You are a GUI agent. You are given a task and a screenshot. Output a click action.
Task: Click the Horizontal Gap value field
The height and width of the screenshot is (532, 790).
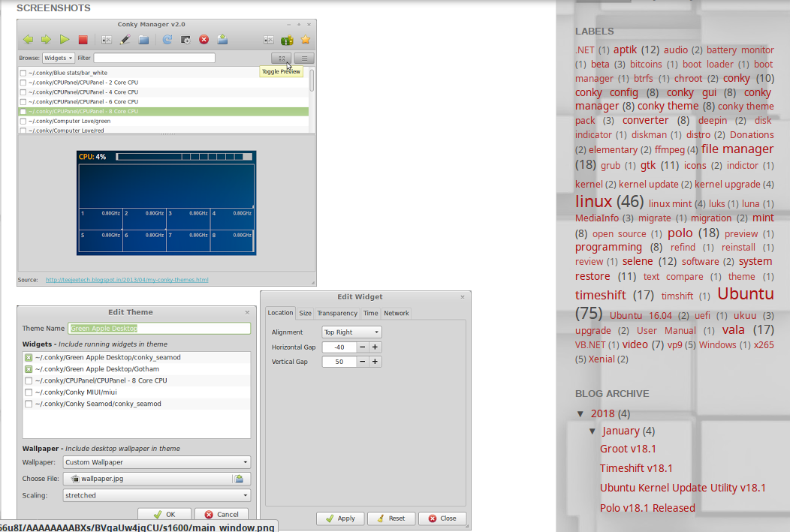[339, 347]
